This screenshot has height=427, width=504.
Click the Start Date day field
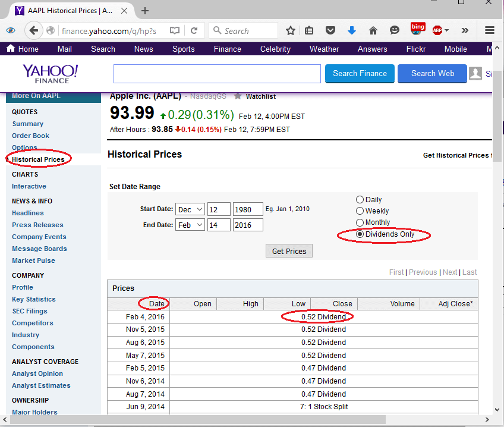point(219,209)
